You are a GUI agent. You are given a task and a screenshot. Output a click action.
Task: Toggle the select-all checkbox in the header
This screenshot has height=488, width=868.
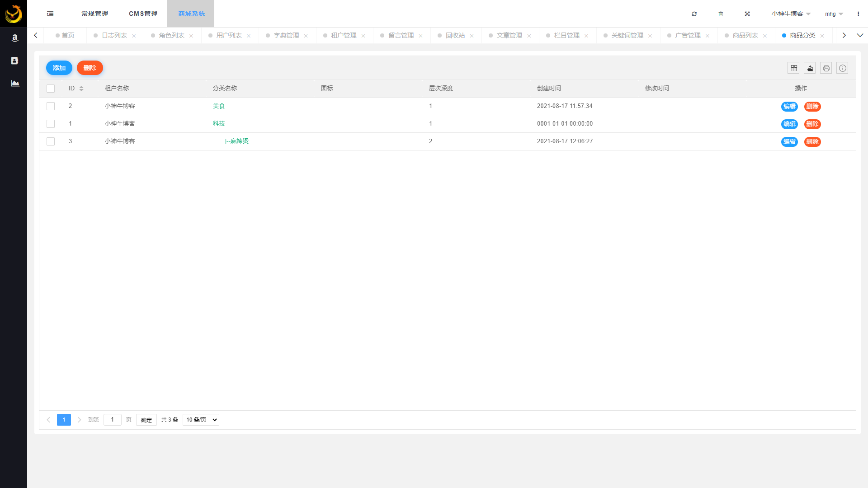(51, 89)
